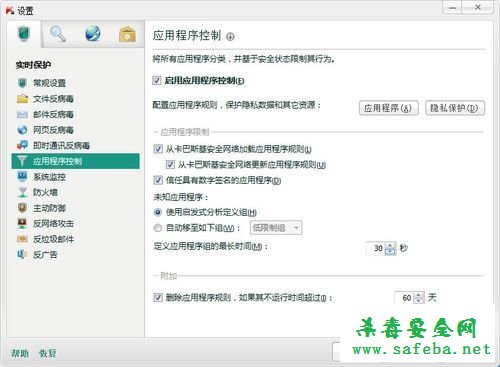Select 自动移至如下组 radio button
Viewport: 500px width, 367px height.
click(158, 228)
